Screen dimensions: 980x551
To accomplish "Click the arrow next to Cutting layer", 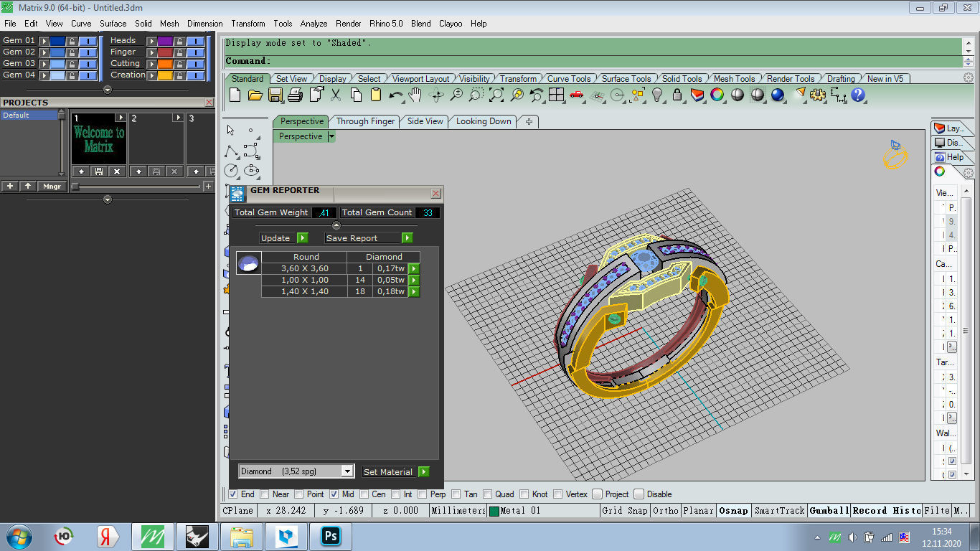I will [x=151, y=64].
